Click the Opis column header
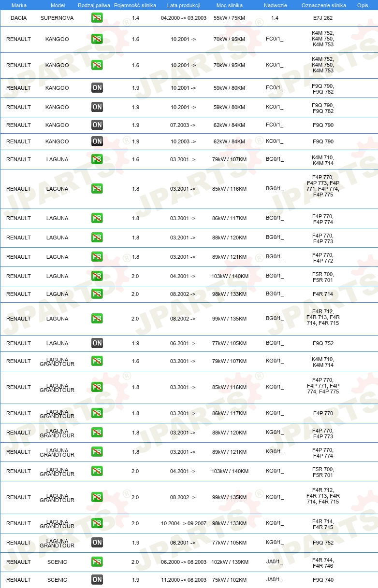Screen dimensions: 378x588 pyautogui.click(x=363, y=5)
